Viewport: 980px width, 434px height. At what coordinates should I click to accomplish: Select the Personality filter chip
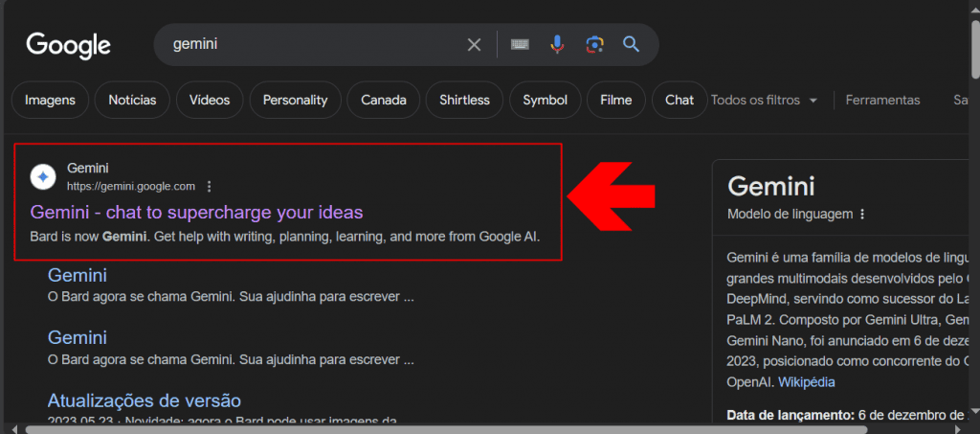point(295,100)
